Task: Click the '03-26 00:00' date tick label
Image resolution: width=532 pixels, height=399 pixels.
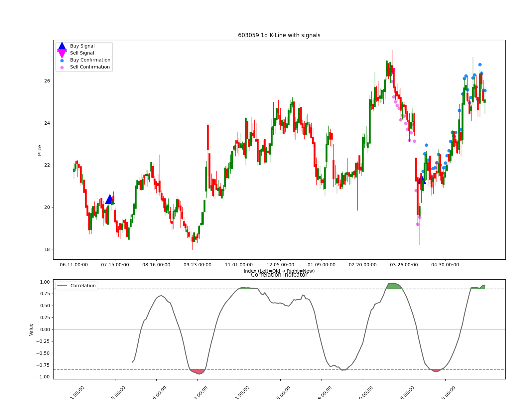Action: coord(404,265)
